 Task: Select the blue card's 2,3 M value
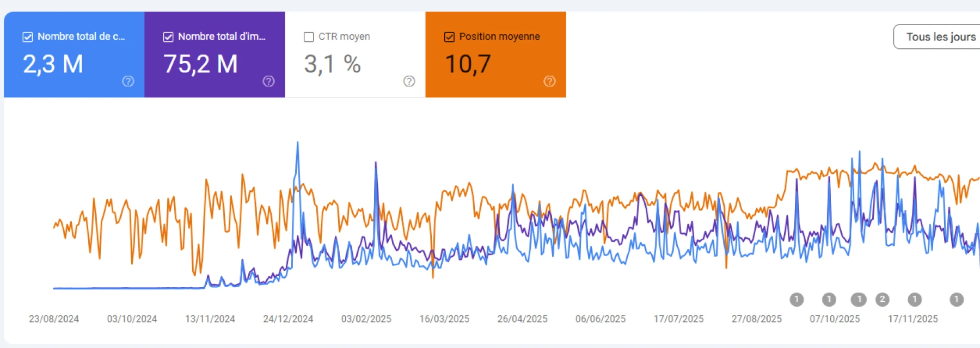pyautogui.click(x=53, y=64)
